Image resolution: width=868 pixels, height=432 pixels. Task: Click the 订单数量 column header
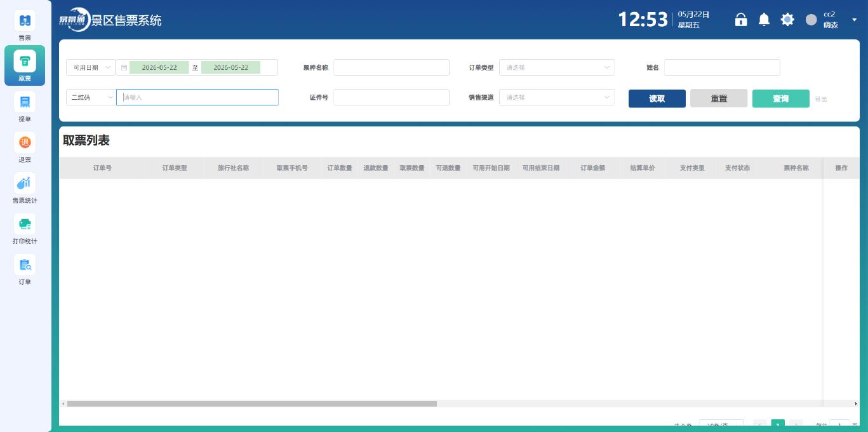click(x=340, y=168)
